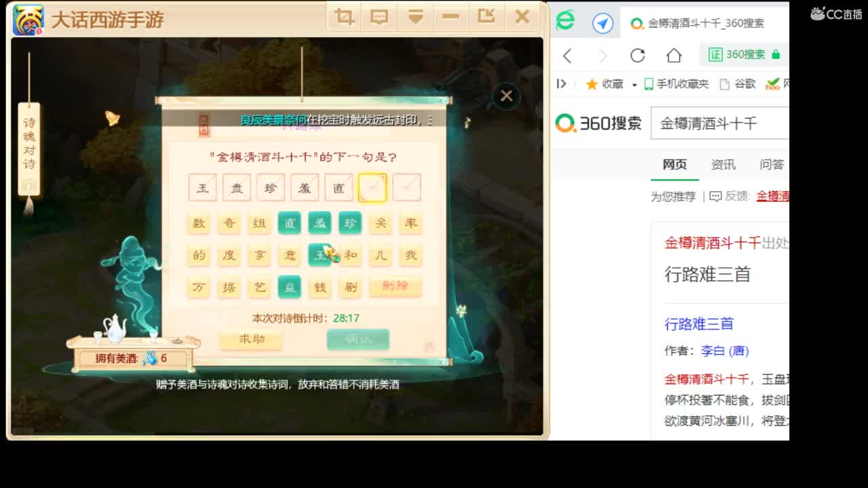Select the character tile 几

coord(381,255)
